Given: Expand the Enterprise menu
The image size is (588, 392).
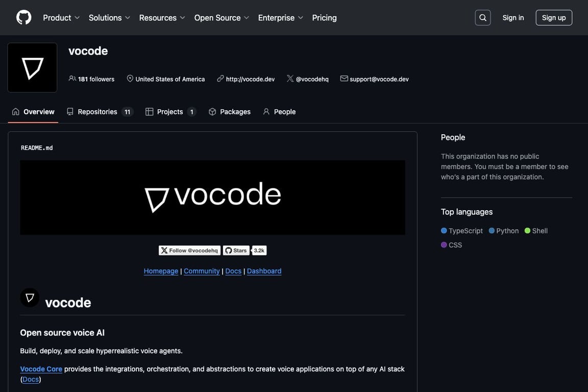Looking at the screenshot, I should tap(281, 18).
